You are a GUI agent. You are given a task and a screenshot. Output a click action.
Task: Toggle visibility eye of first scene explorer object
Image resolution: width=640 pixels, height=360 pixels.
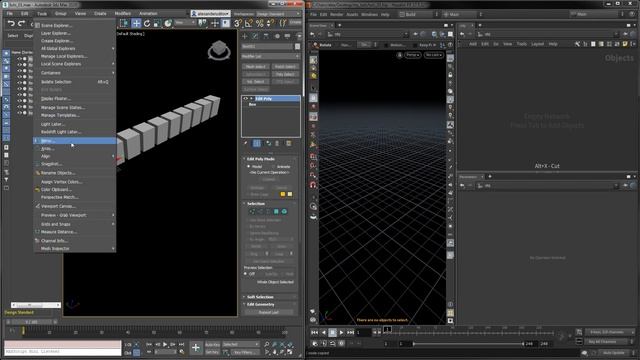coord(19,59)
